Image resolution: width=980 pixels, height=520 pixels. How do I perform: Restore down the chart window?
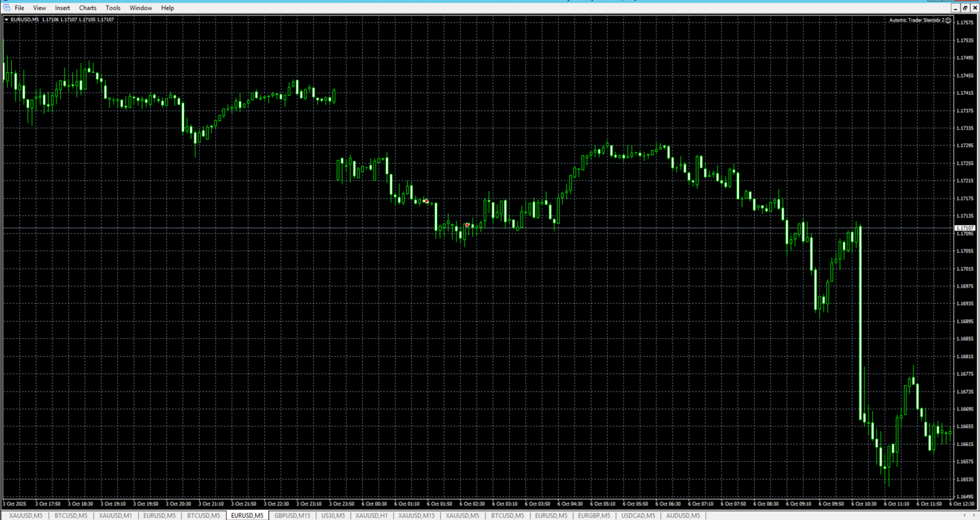tap(965, 8)
